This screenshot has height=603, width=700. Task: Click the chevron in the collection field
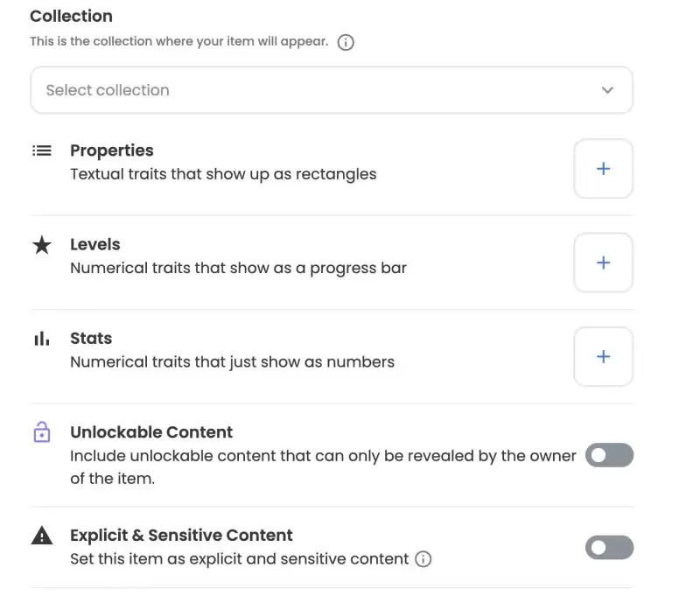pos(607,90)
